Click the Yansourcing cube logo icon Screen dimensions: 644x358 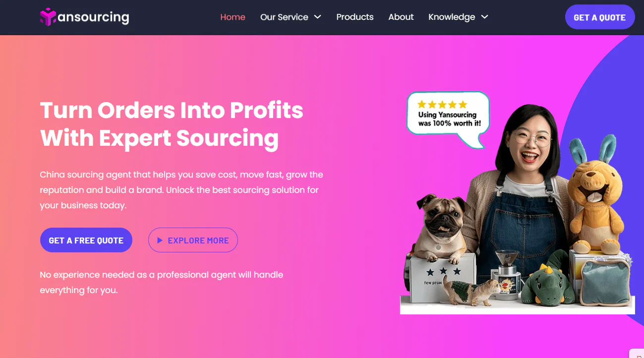(x=48, y=17)
